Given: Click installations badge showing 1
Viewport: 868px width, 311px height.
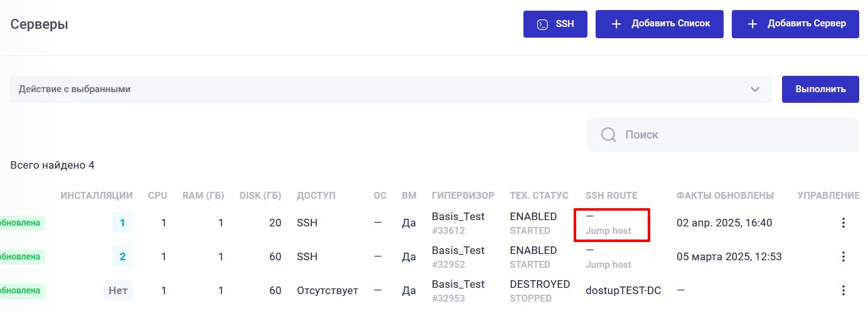Looking at the screenshot, I should [x=122, y=223].
